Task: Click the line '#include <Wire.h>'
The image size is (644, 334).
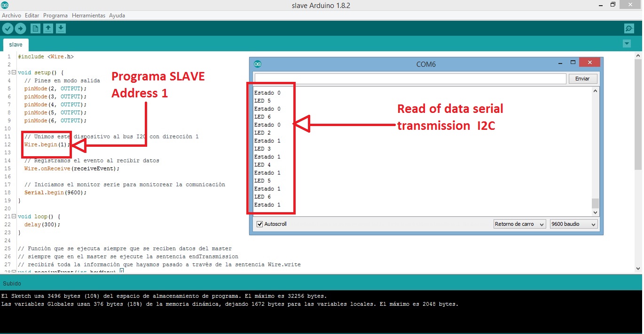Action: pyautogui.click(x=46, y=56)
